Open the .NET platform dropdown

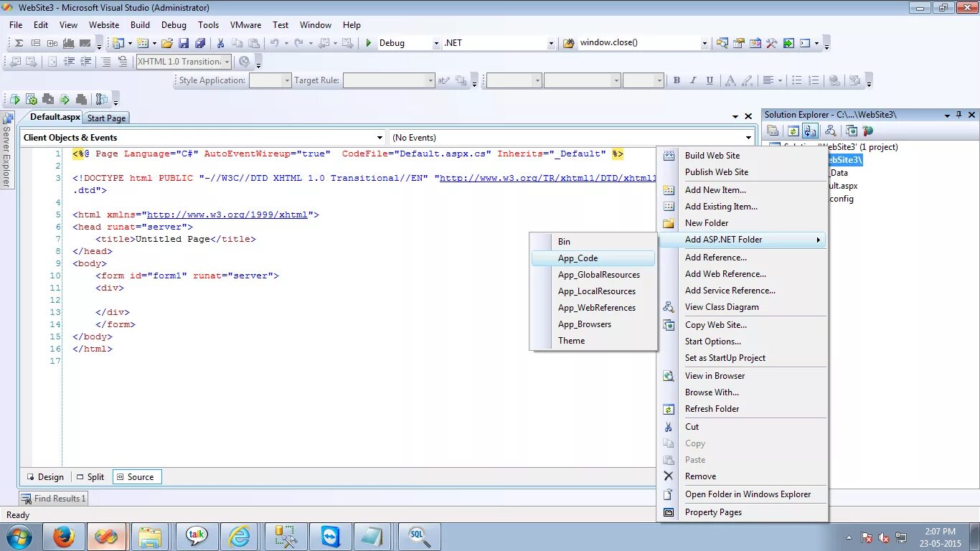click(x=551, y=43)
